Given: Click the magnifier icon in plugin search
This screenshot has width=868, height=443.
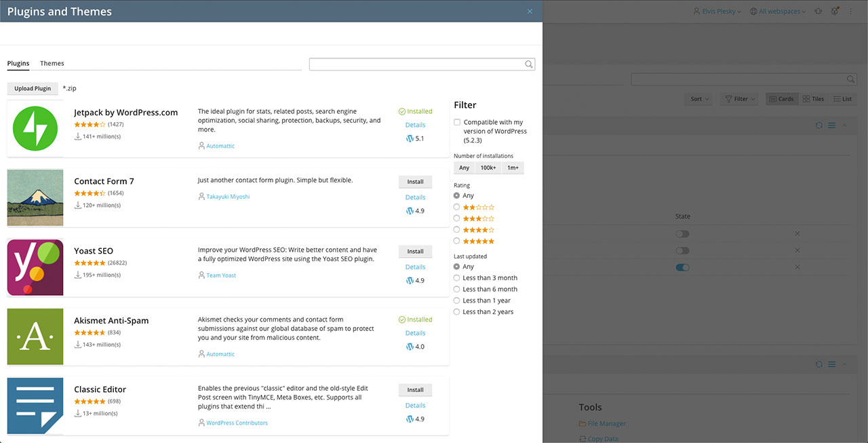Looking at the screenshot, I should (x=529, y=64).
